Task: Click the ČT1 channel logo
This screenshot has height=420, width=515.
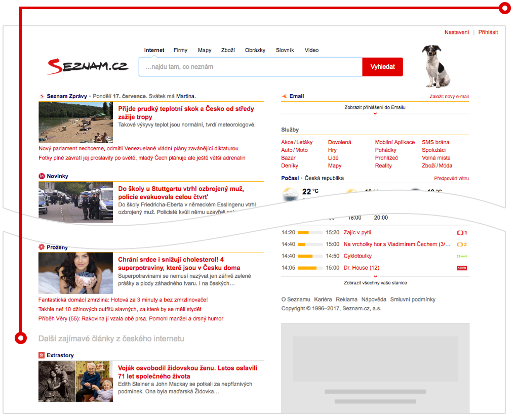Action: (462, 233)
